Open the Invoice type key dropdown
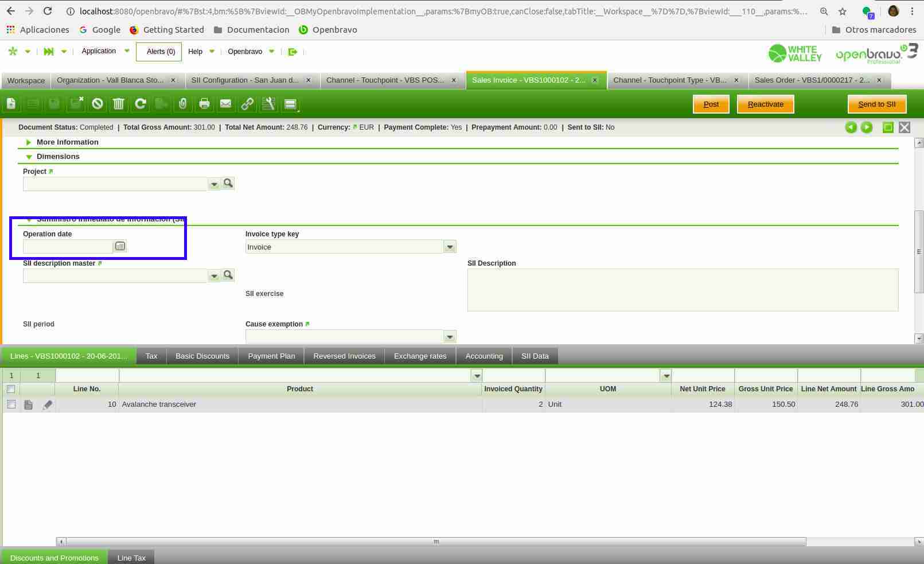 coord(450,247)
